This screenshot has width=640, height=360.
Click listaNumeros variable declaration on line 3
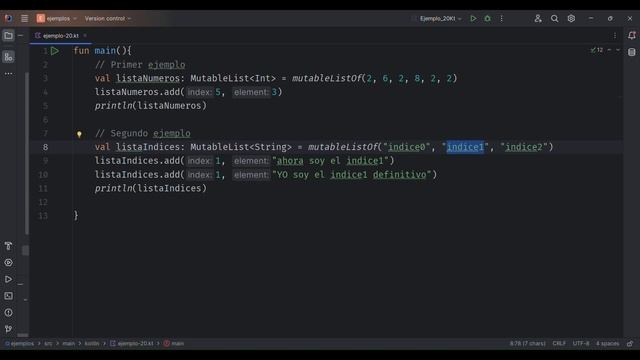[147, 78]
